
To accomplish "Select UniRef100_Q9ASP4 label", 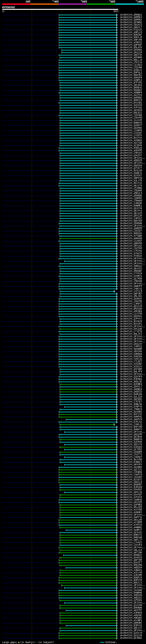I will (x=131, y=77).
